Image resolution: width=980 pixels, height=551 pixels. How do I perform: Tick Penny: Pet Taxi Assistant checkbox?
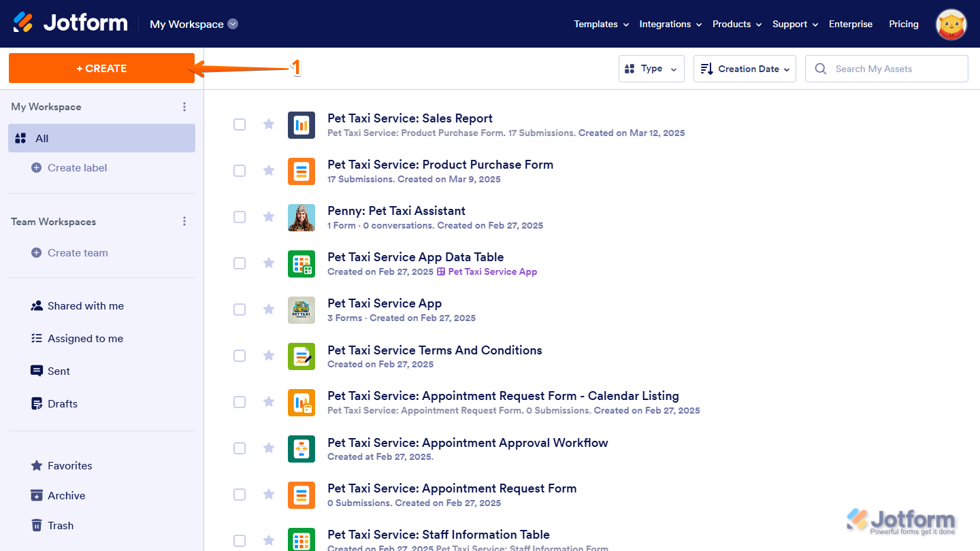pyautogui.click(x=240, y=217)
